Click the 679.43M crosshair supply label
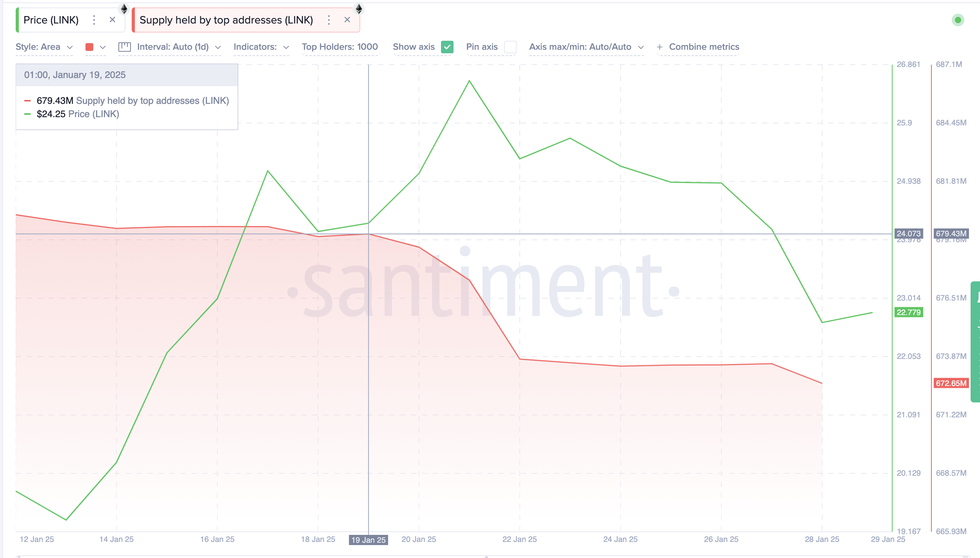 (951, 234)
